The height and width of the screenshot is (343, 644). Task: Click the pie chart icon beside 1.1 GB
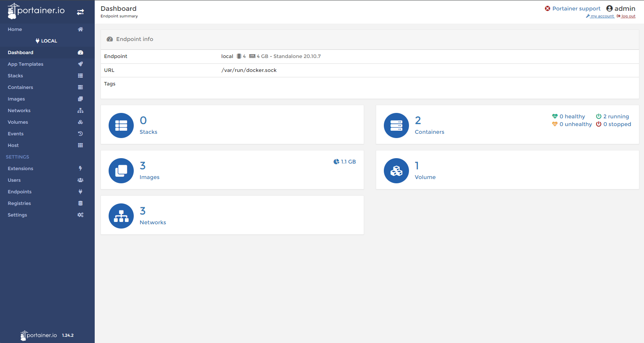(x=336, y=162)
